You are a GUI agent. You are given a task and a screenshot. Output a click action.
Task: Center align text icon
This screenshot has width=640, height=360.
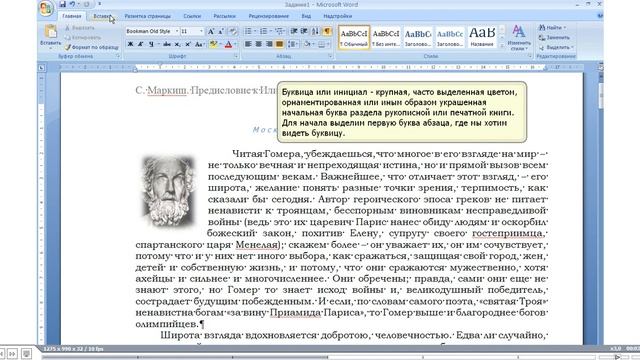point(258,44)
